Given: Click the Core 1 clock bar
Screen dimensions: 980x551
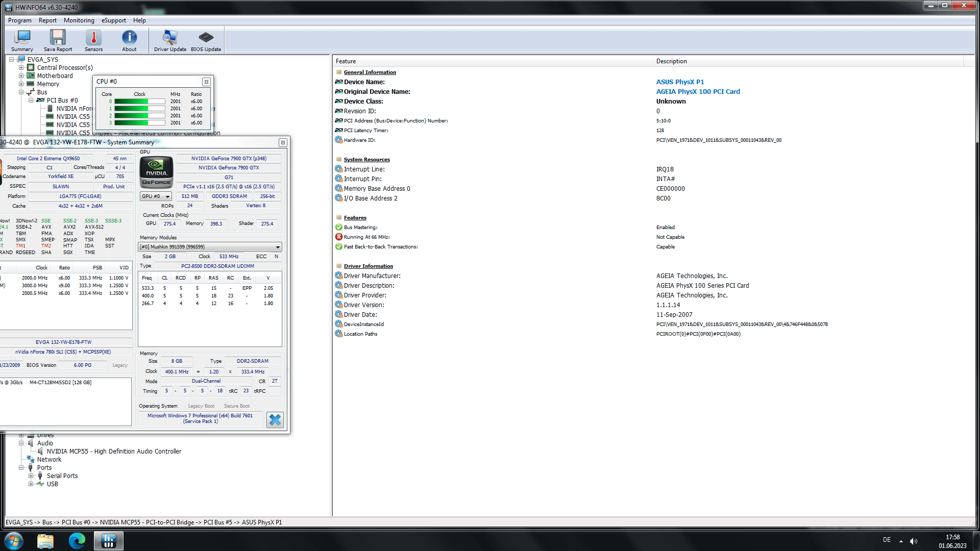Looking at the screenshot, I should [139, 109].
